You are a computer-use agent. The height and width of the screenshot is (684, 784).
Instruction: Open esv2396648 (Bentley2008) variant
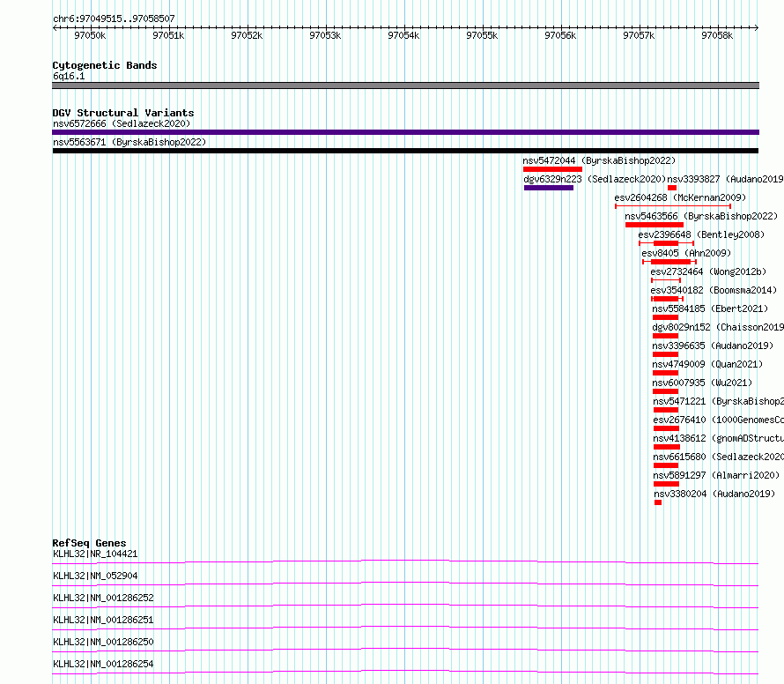[701, 234]
